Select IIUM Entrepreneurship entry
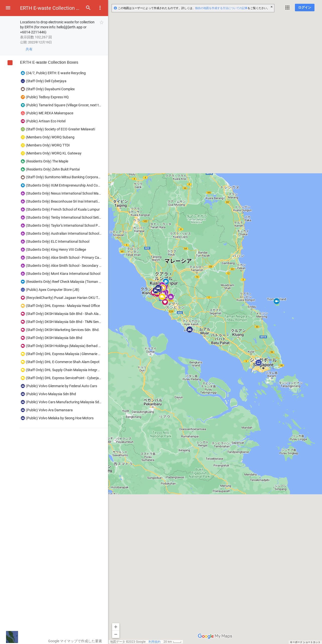Screen dimensions: 322x644 61,185
